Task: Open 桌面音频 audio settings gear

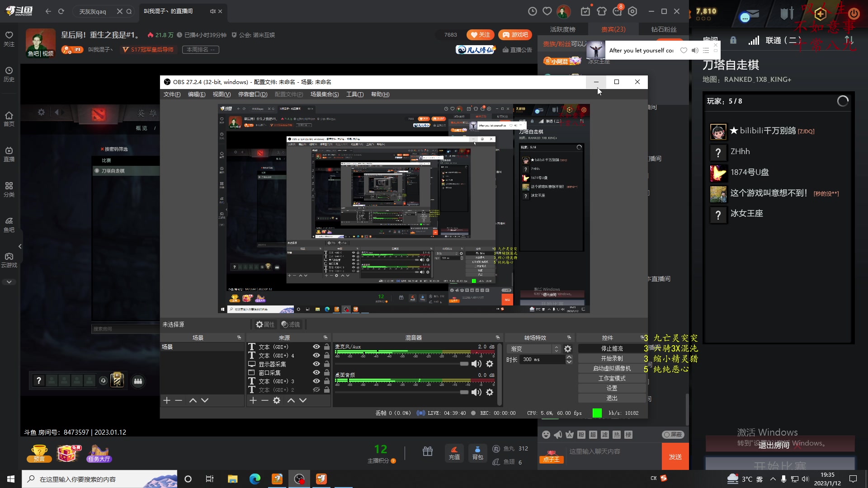Action: point(490,392)
